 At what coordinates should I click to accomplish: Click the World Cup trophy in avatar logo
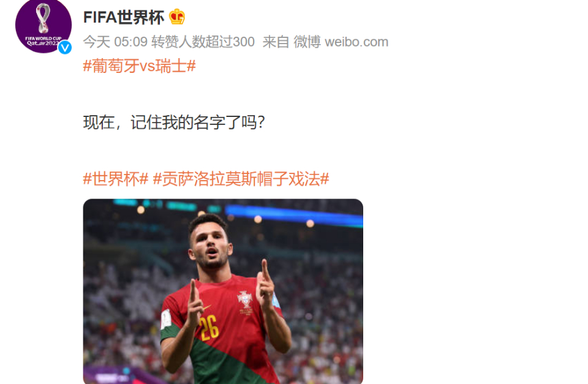[x=43, y=18]
